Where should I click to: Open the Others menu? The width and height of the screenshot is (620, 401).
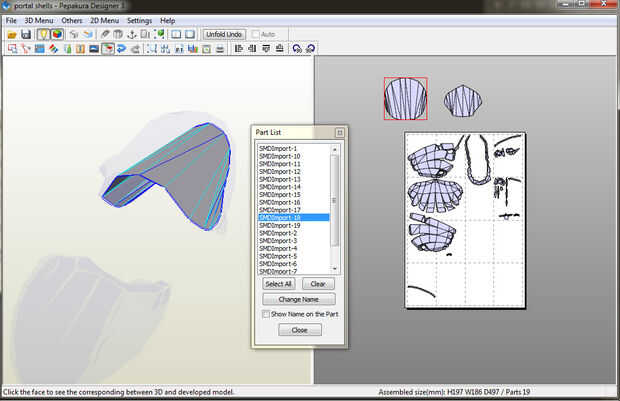coord(72,20)
